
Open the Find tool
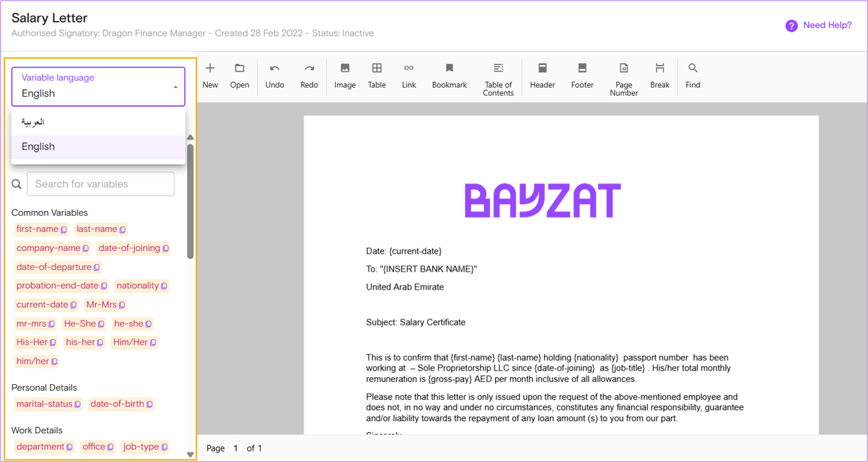pos(693,76)
